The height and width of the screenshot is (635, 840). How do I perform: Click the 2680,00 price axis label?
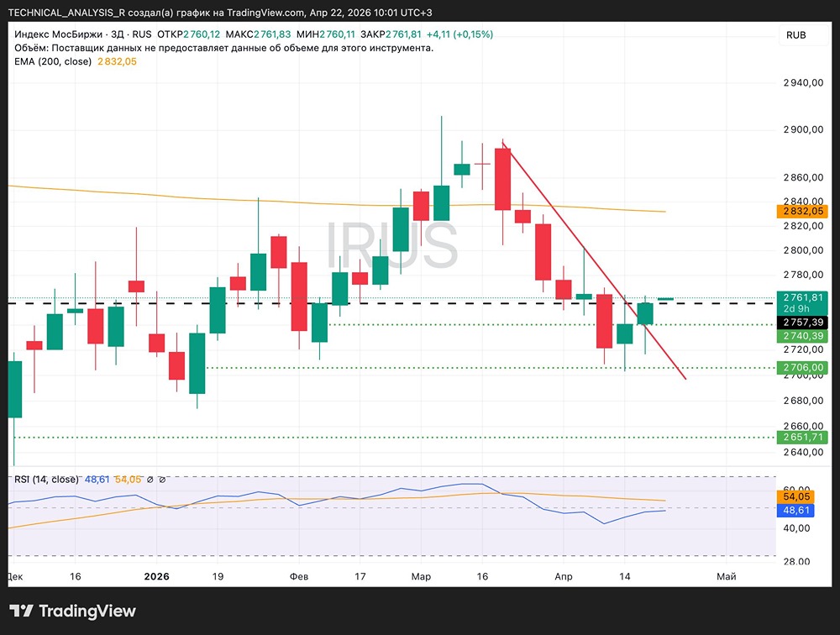coord(803,401)
